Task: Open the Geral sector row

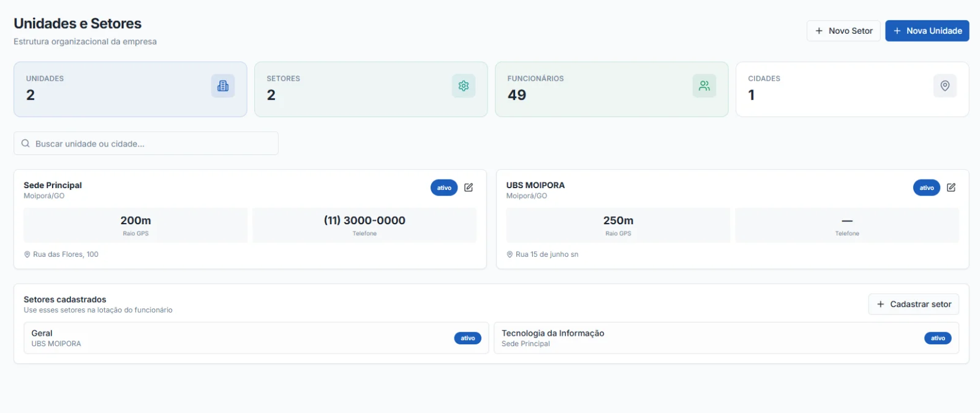Action: coord(256,338)
